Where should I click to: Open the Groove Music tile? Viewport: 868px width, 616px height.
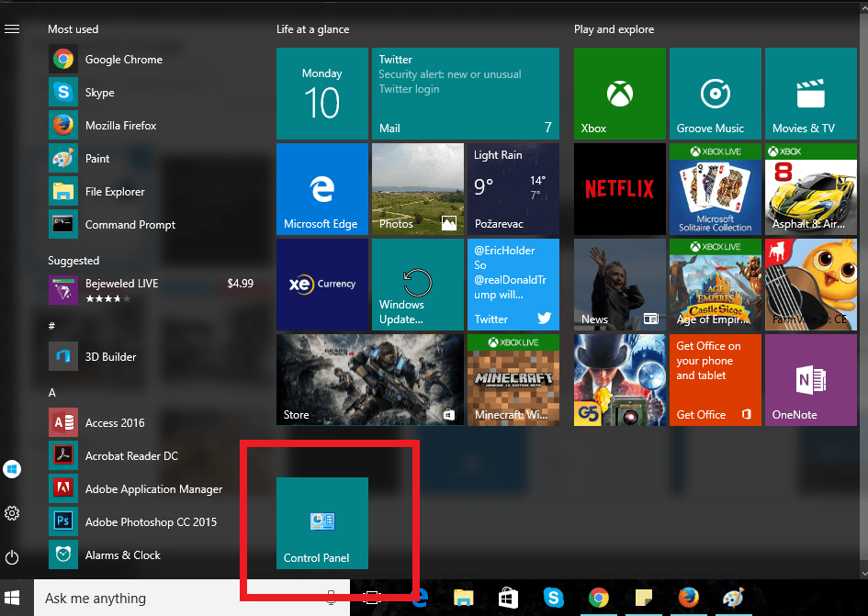[x=716, y=93]
